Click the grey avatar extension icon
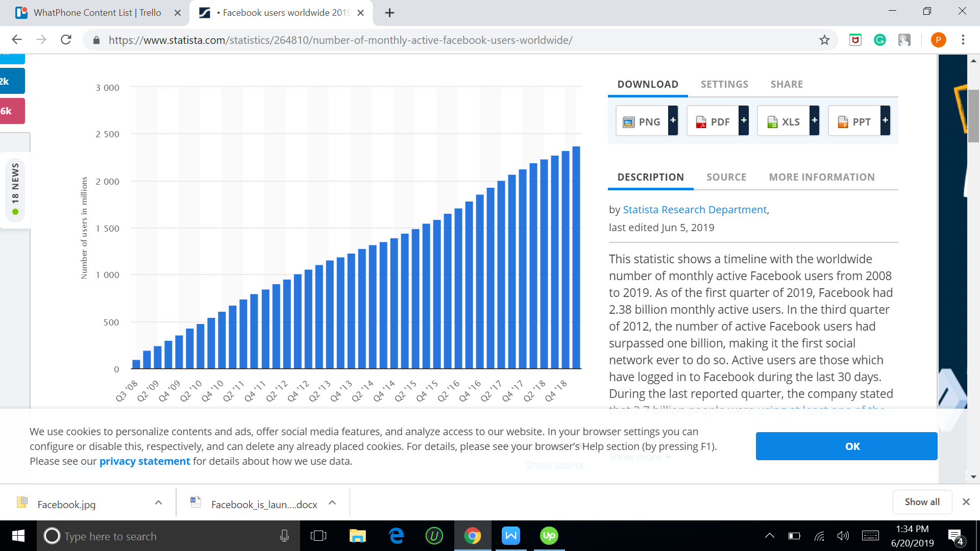 (904, 40)
